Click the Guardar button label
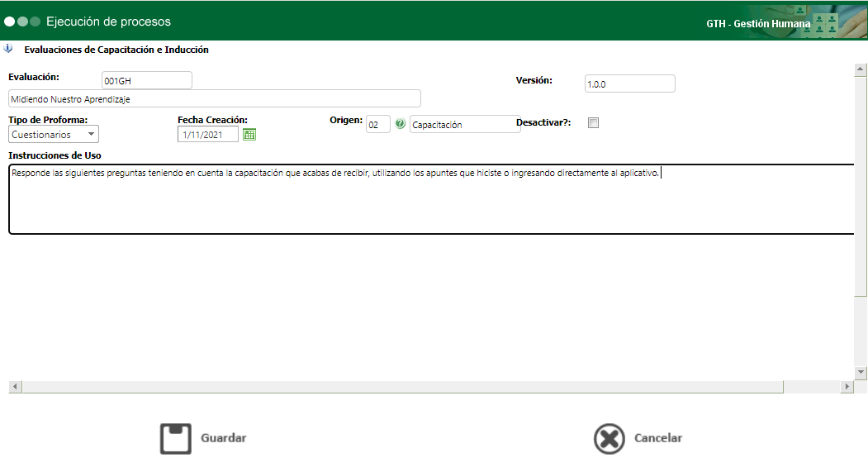 point(223,437)
